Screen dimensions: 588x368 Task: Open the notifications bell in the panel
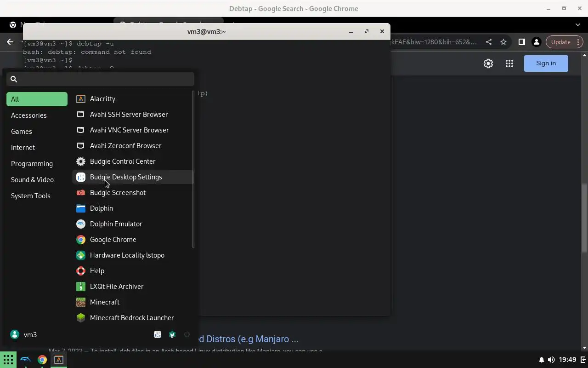(x=541, y=360)
